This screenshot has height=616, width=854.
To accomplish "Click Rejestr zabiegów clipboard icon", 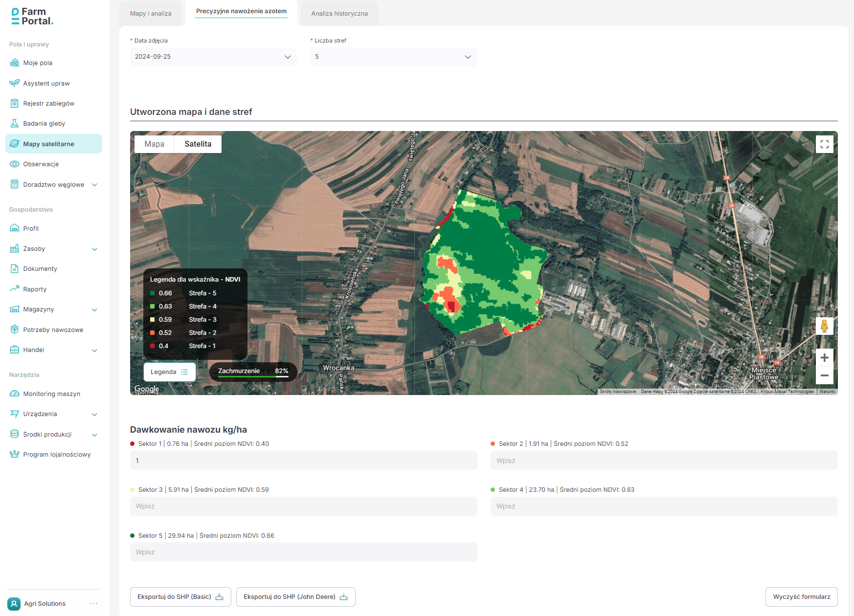I will tap(15, 103).
